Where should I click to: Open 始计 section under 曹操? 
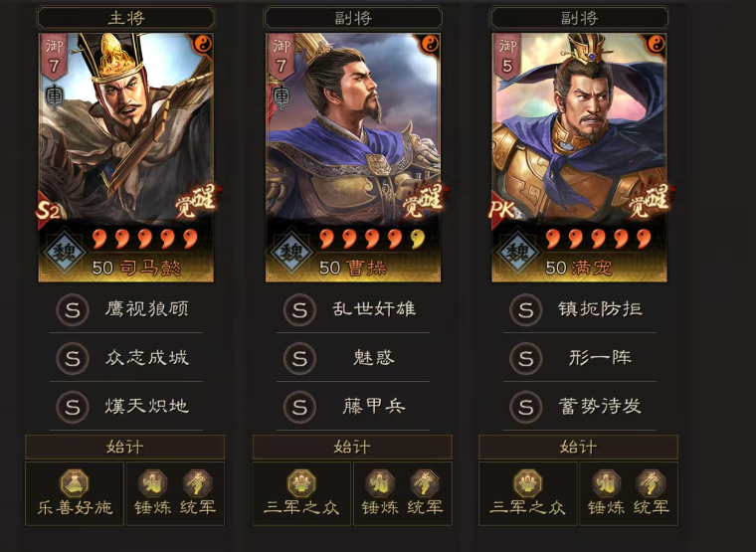352,447
